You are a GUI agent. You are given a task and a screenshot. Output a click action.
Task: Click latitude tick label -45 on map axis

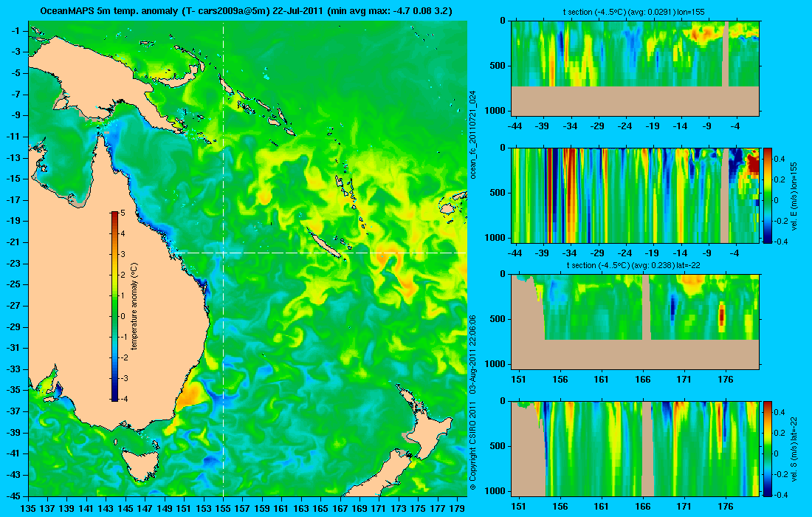coord(13,496)
